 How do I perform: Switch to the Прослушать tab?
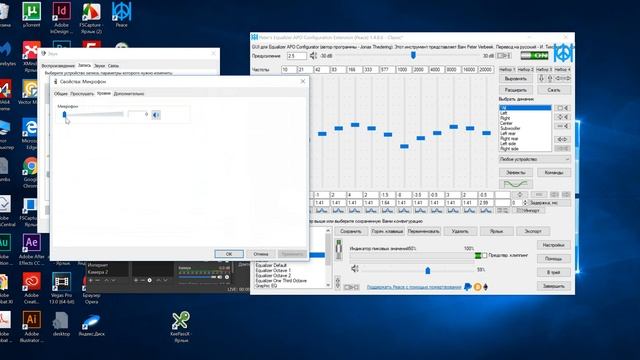[x=82, y=94]
